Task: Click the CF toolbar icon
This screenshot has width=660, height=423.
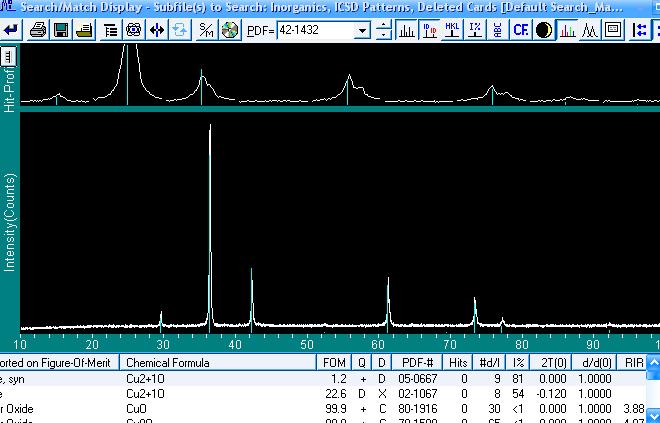Action: (x=520, y=30)
